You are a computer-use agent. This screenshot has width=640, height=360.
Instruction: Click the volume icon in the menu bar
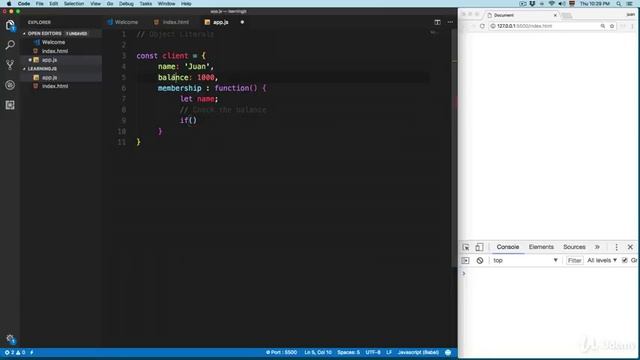coord(562,4)
